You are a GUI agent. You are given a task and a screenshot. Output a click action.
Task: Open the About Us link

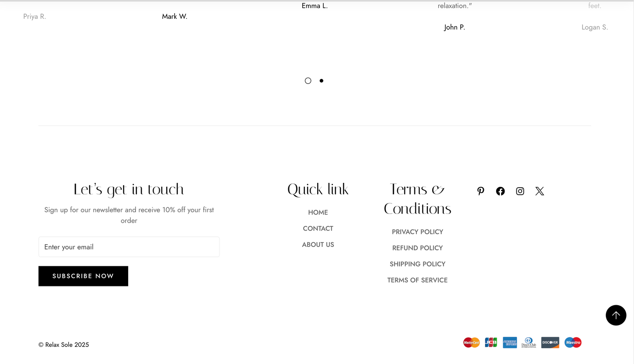pos(318,245)
